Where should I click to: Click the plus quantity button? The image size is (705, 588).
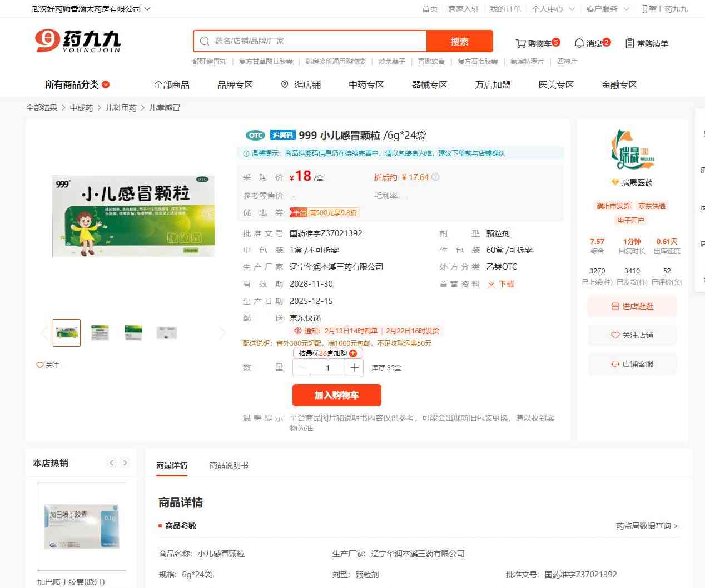(x=355, y=368)
